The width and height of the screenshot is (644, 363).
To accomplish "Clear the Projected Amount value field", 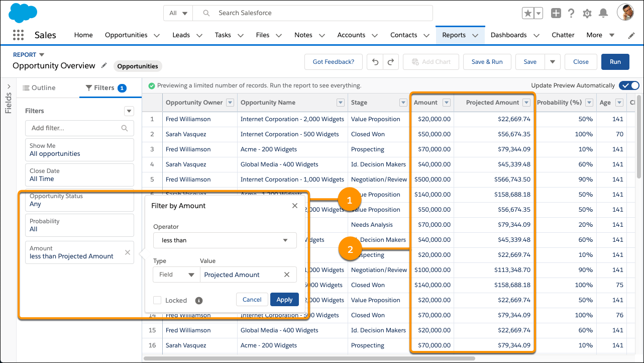I will pyautogui.click(x=287, y=275).
